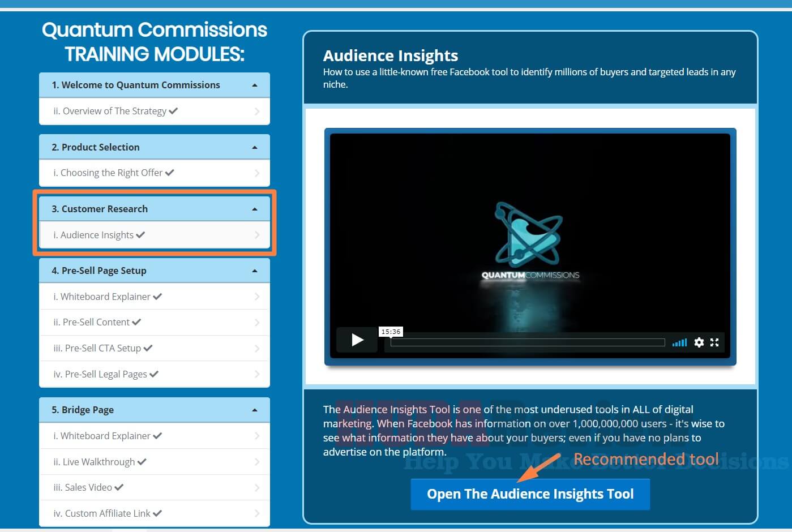Image resolution: width=792 pixels, height=532 pixels.
Task: Click checkmark next to Live Walkthrough
Action: pos(142,461)
